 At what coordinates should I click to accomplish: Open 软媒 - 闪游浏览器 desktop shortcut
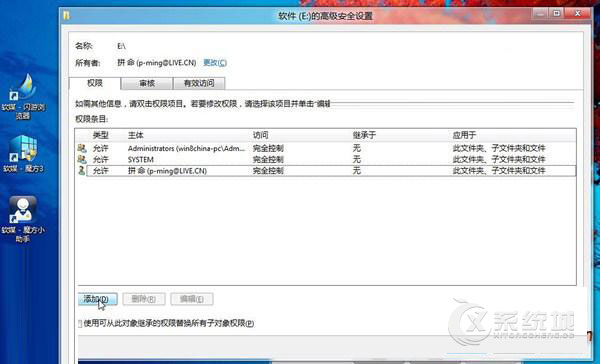click(x=23, y=96)
